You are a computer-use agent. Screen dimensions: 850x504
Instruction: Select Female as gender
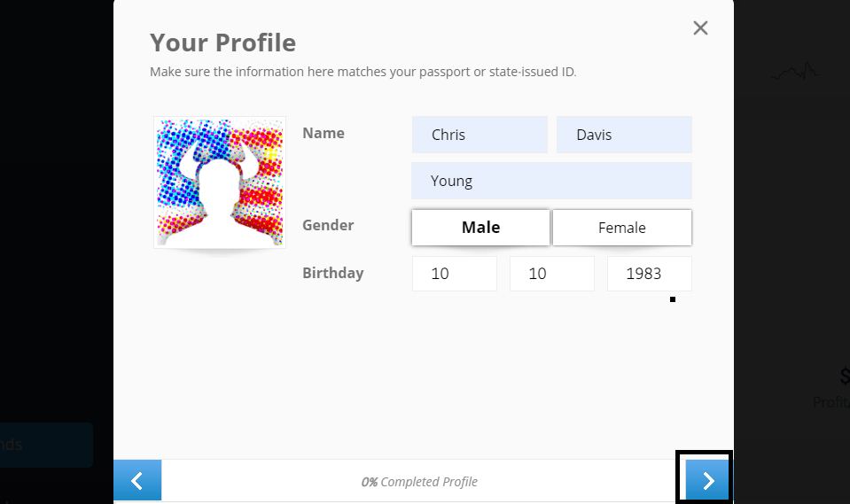point(621,228)
